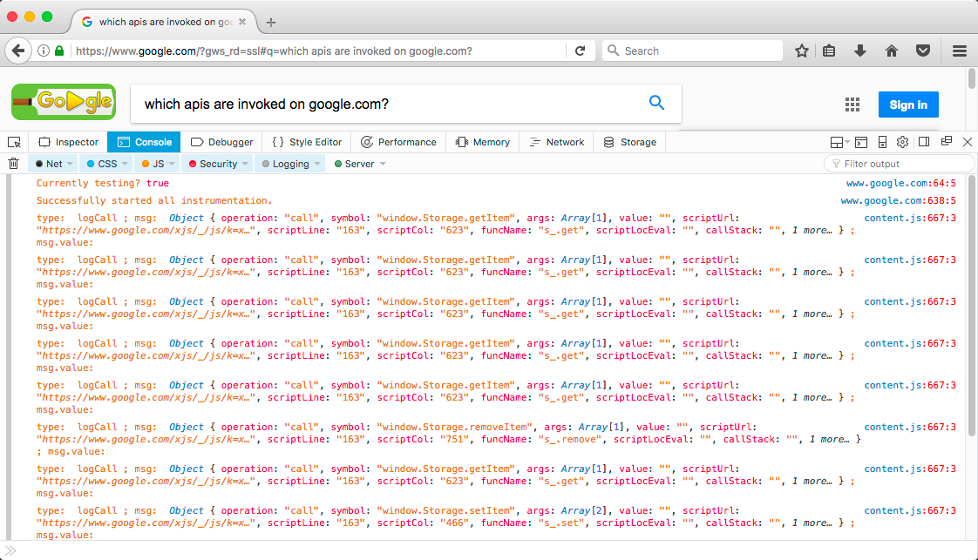Open the Firefox hamburger menu

(960, 51)
